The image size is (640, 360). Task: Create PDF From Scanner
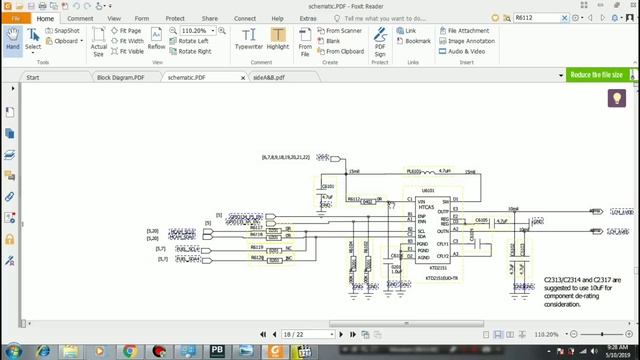(340, 31)
